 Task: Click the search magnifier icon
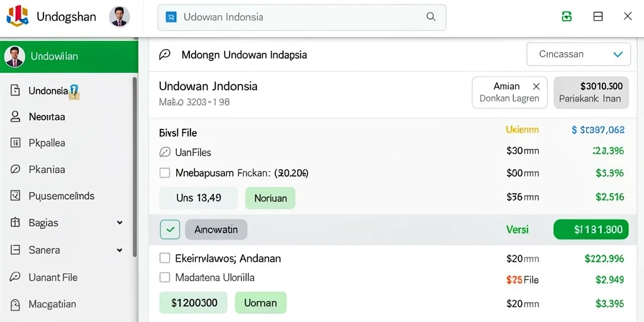tap(431, 17)
